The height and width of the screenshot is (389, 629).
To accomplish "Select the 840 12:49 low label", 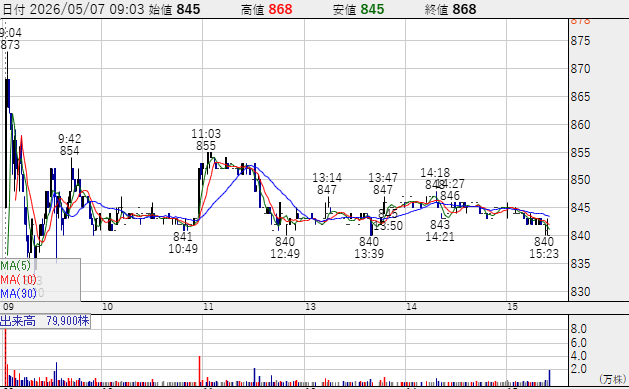I will pos(285,247).
